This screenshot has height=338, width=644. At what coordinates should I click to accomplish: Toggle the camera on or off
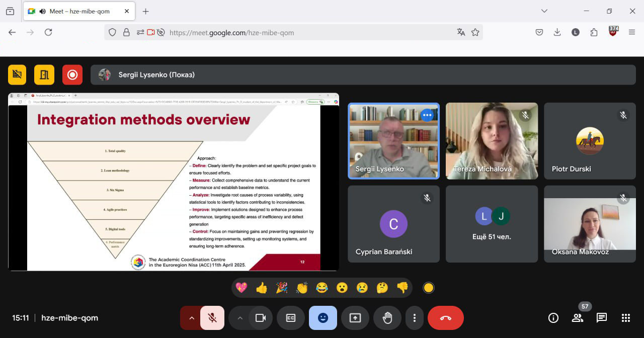tap(261, 318)
